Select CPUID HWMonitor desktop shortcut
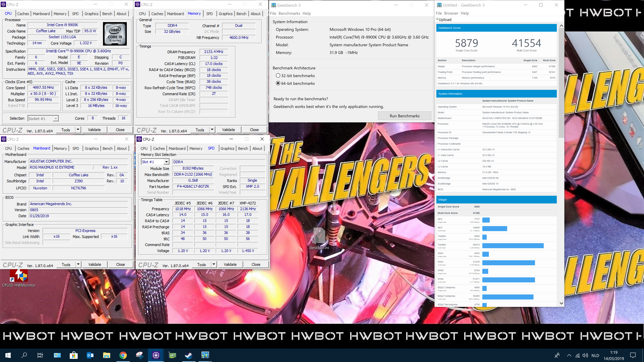Screen dimensions: 644x362 tap(19, 278)
